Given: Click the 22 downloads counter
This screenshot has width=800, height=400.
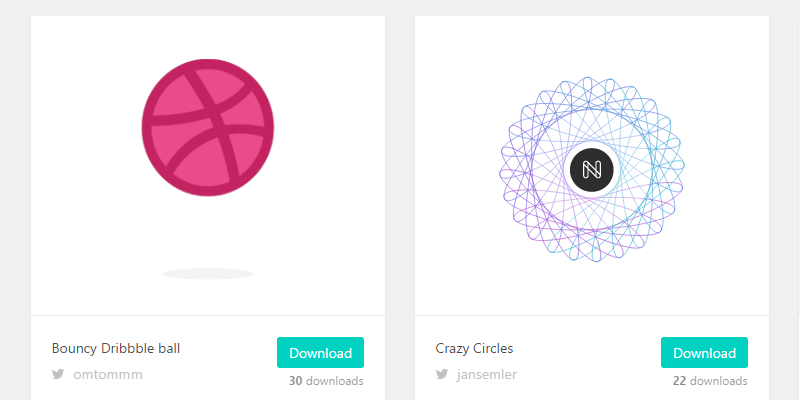Looking at the screenshot, I should (x=710, y=381).
